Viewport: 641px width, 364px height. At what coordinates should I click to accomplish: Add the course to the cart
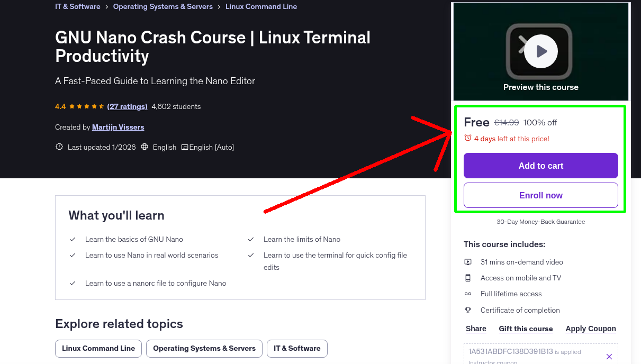(540, 166)
